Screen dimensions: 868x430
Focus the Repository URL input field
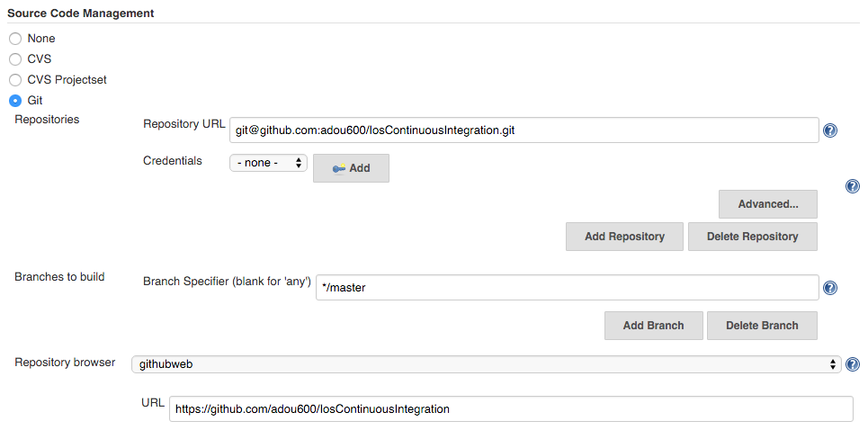click(x=523, y=130)
